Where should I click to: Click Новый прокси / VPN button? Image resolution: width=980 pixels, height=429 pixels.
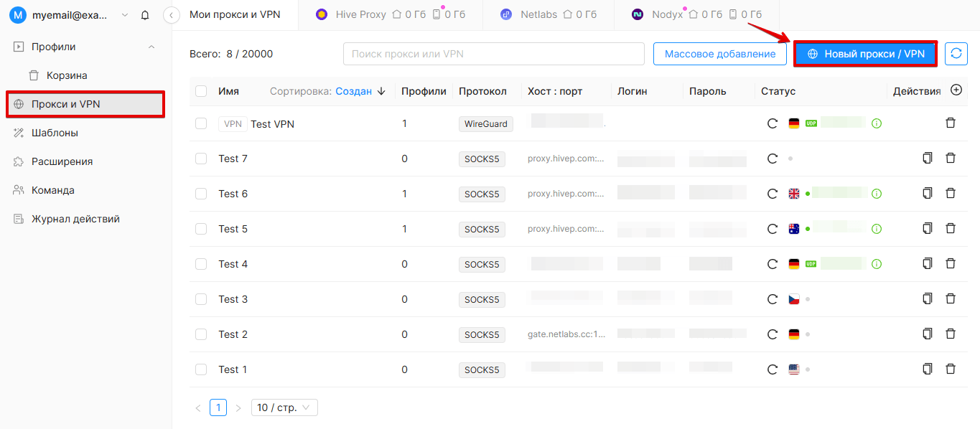point(865,53)
